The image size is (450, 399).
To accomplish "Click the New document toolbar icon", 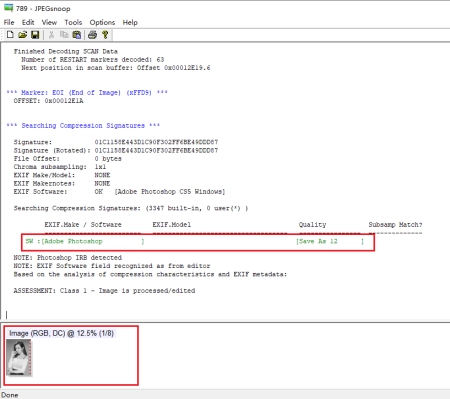I will 10,35.
